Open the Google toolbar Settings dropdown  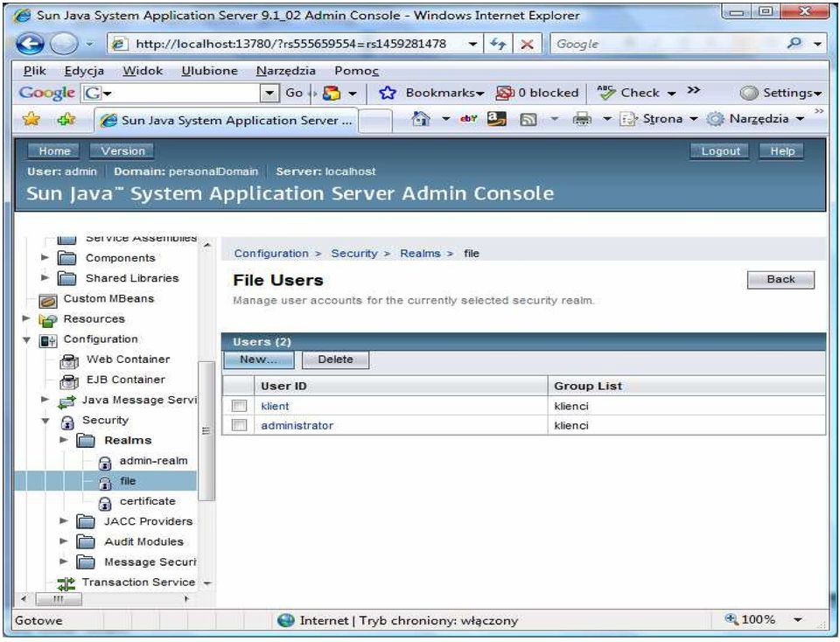[x=780, y=93]
